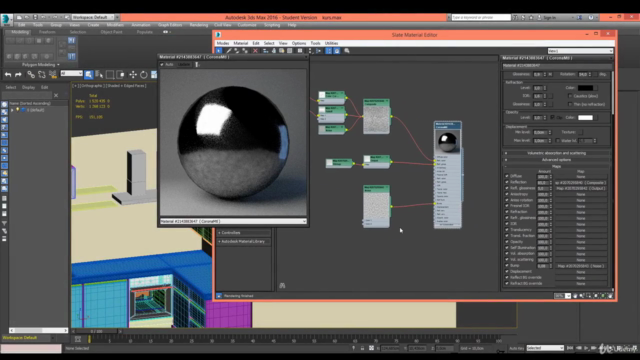Toggle the Opacity map checkbox
Image resolution: width=640 pixels, height=360 pixels.
[507, 242]
